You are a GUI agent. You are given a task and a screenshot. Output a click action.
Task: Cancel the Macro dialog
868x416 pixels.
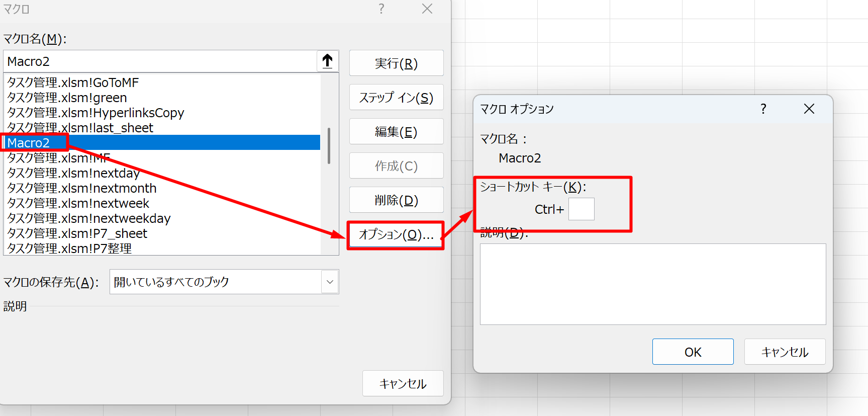coord(403,383)
